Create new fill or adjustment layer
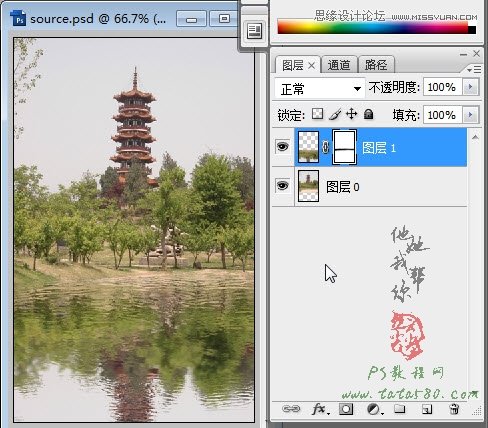488x428 pixels. (x=374, y=409)
